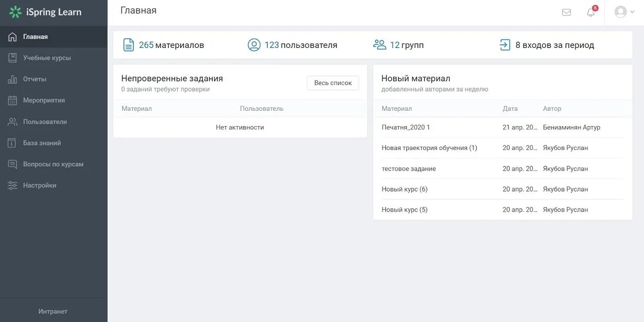
Task: Click author in Новый курс (6) row
Action: pyautogui.click(x=565, y=189)
